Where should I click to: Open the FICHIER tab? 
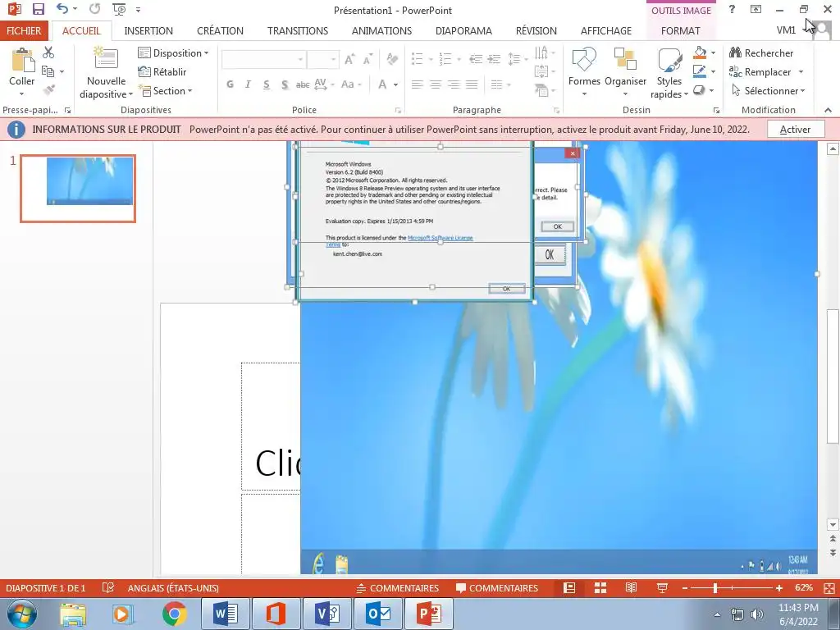[x=24, y=30]
